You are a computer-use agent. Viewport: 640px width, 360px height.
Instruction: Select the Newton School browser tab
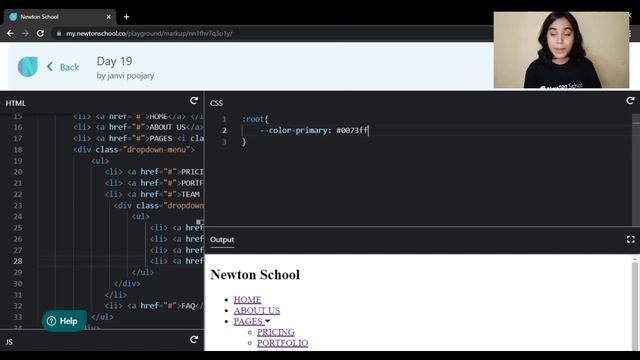60,17
